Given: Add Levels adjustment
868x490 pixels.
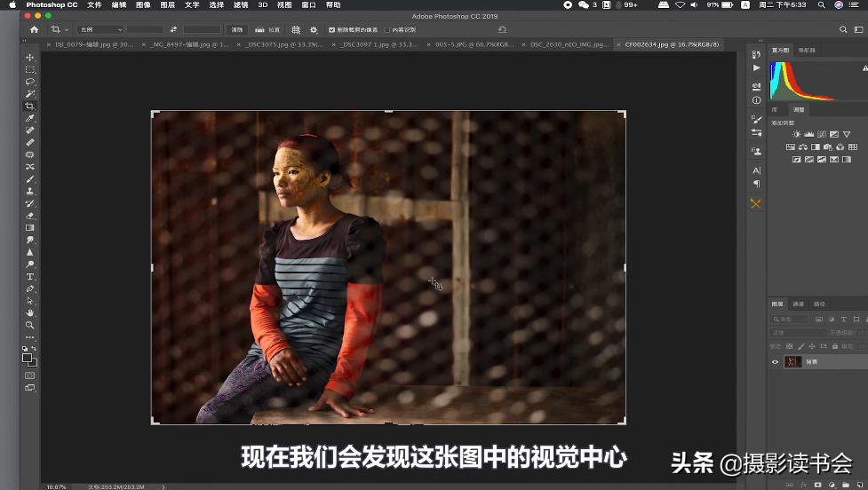Looking at the screenshot, I should coord(808,134).
